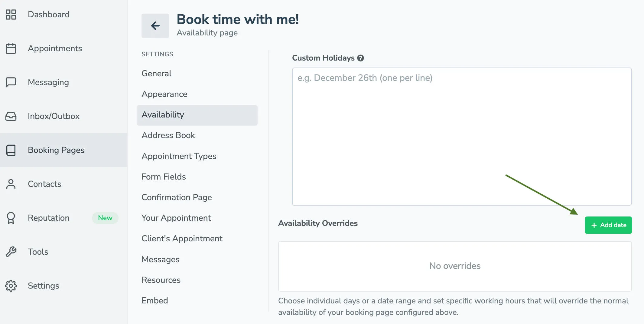Open the Dashboard from the sidebar icon

click(x=11, y=14)
